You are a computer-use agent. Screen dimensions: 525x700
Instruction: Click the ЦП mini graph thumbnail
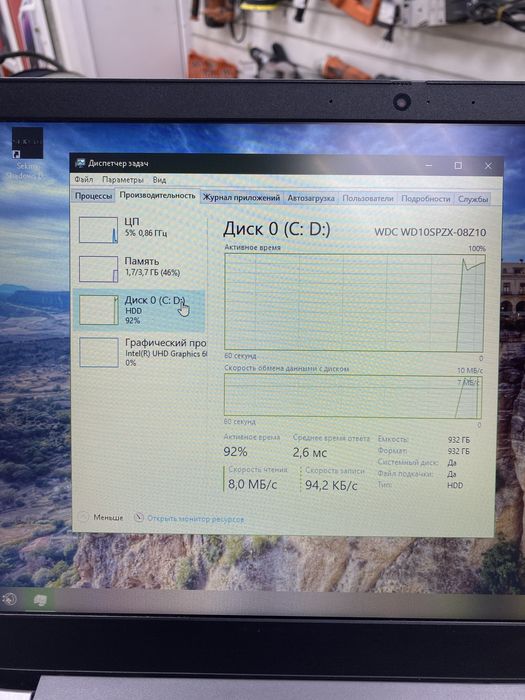click(x=98, y=230)
